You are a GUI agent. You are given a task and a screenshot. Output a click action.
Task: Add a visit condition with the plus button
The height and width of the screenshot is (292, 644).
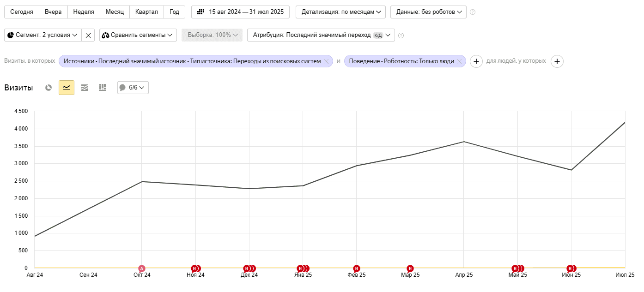[x=476, y=61]
